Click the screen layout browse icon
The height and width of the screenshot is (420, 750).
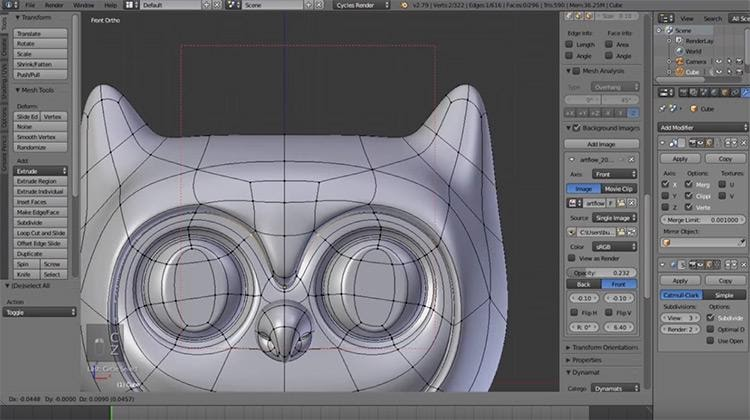pos(132,5)
